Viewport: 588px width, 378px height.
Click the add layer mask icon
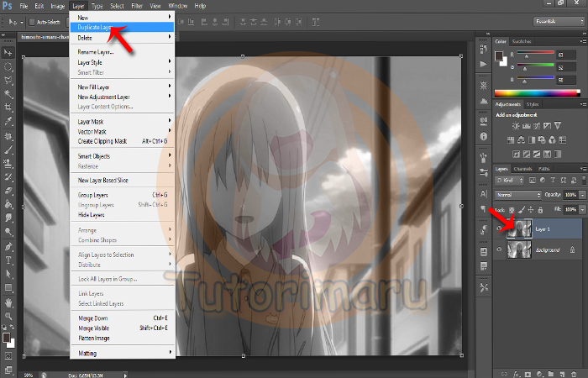pos(528,374)
